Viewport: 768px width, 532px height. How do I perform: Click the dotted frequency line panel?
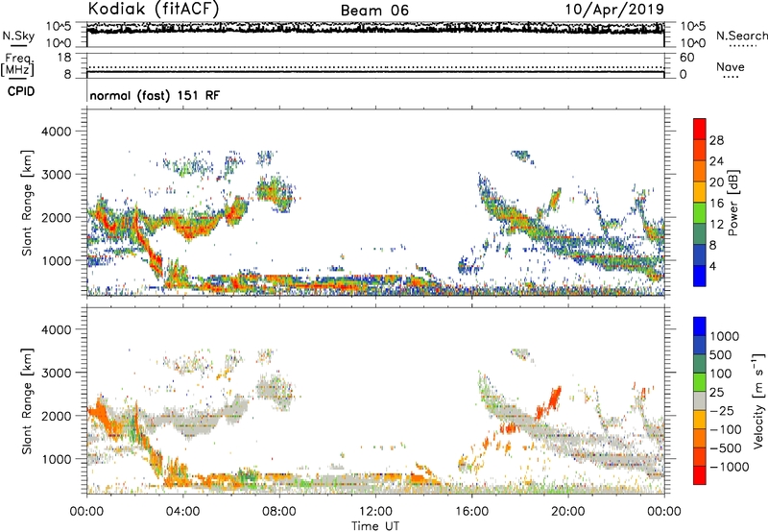(375, 65)
